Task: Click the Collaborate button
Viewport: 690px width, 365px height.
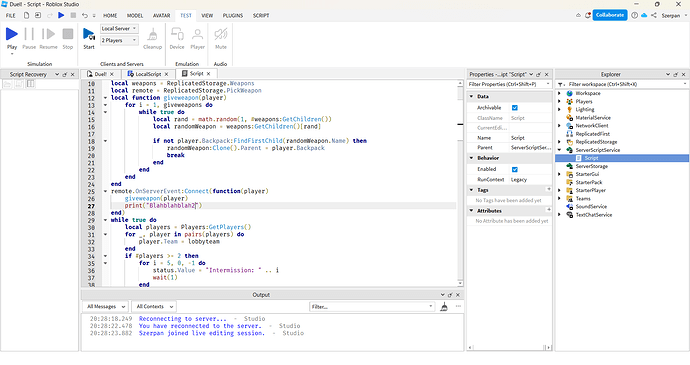Action: (x=610, y=15)
